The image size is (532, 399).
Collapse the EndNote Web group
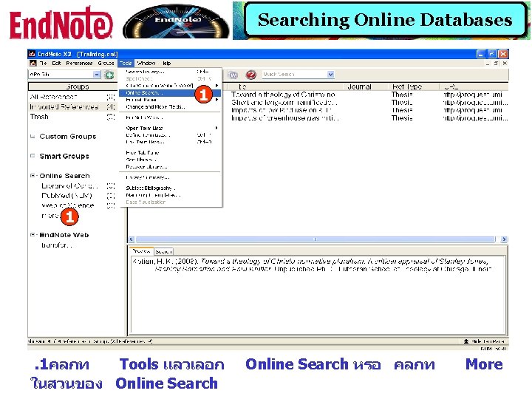[x=33, y=235]
